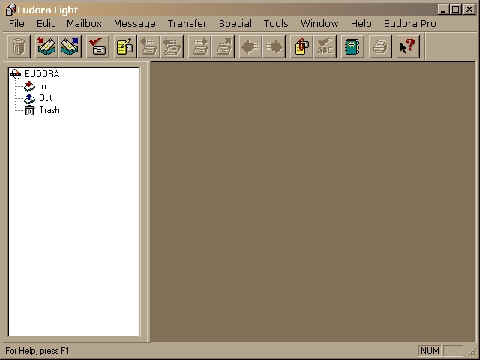Select the Trash mailbox in tree
The width and height of the screenshot is (480, 360).
pos(49,110)
